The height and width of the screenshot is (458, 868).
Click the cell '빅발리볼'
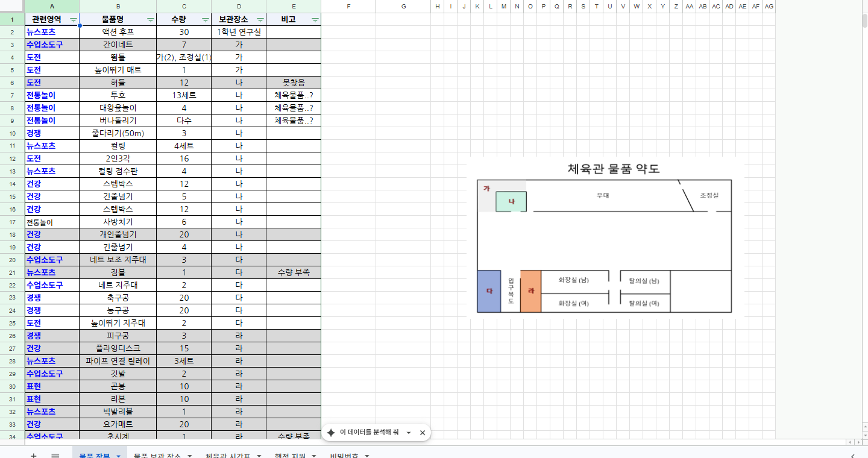coord(118,412)
